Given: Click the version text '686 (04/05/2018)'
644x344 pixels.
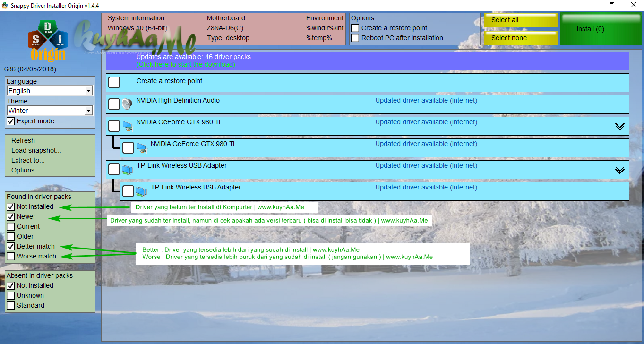Looking at the screenshot, I should (30, 69).
